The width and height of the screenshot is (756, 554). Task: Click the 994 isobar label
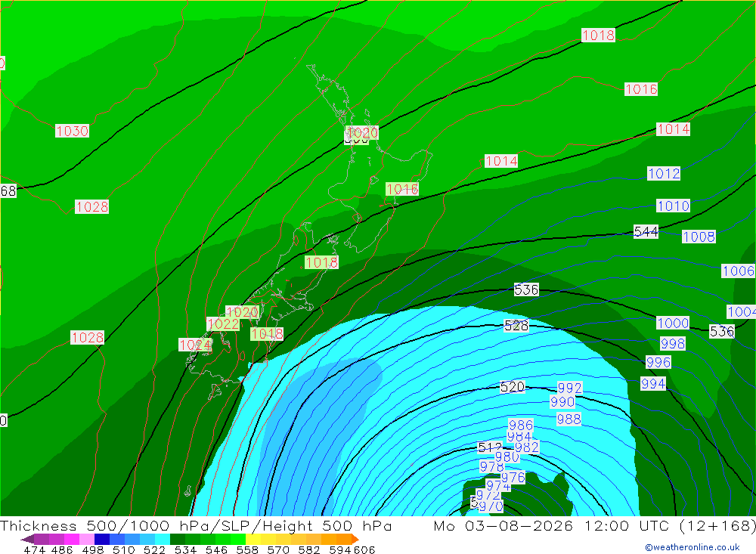point(653,384)
